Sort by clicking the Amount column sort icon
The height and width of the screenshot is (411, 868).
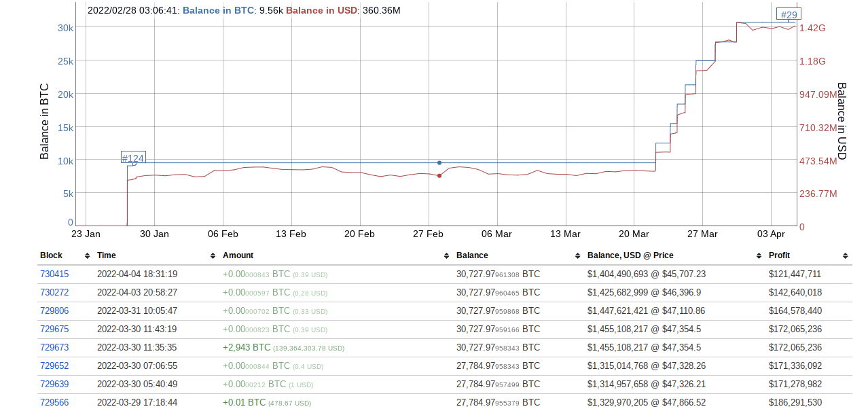pos(446,256)
